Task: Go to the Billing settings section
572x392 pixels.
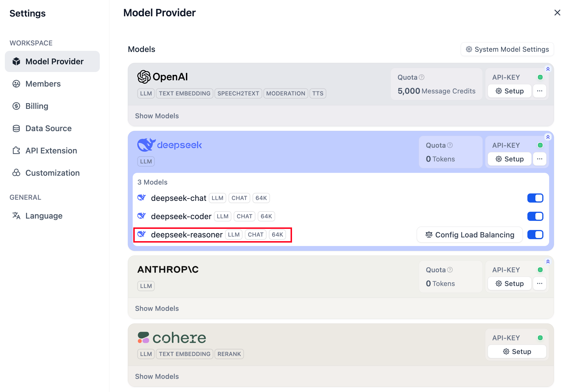Action: 37,106
